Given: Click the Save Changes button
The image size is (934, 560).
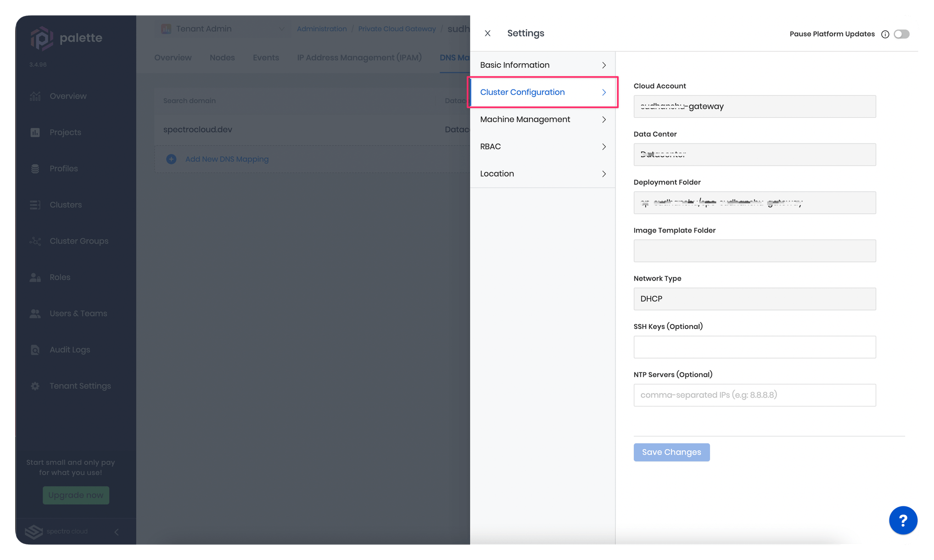Looking at the screenshot, I should 671,452.
